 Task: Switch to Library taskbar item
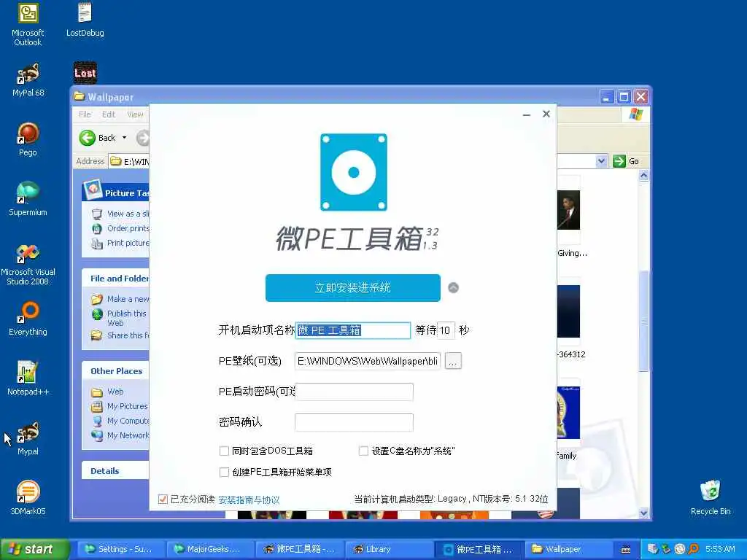point(388,549)
